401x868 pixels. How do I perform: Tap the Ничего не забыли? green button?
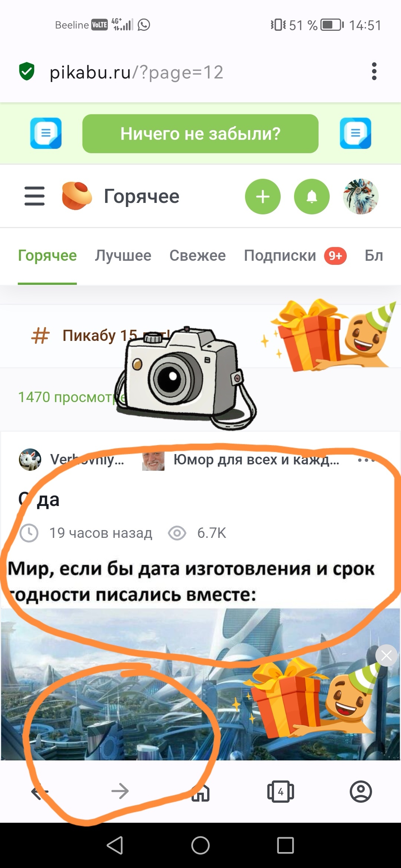[x=200, y=134]
